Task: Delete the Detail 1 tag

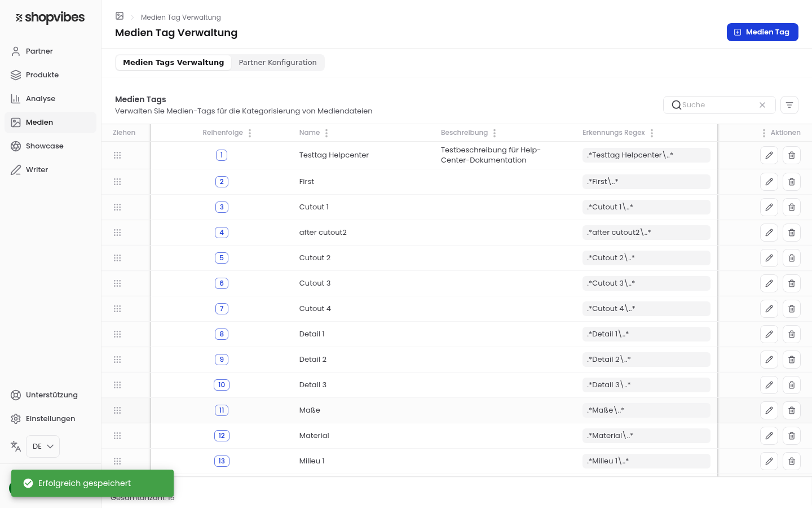Action: [792, 334]
